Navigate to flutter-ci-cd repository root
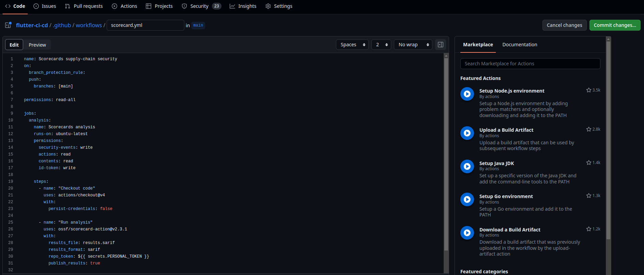The image size is (644, 275). pos(32,25)
